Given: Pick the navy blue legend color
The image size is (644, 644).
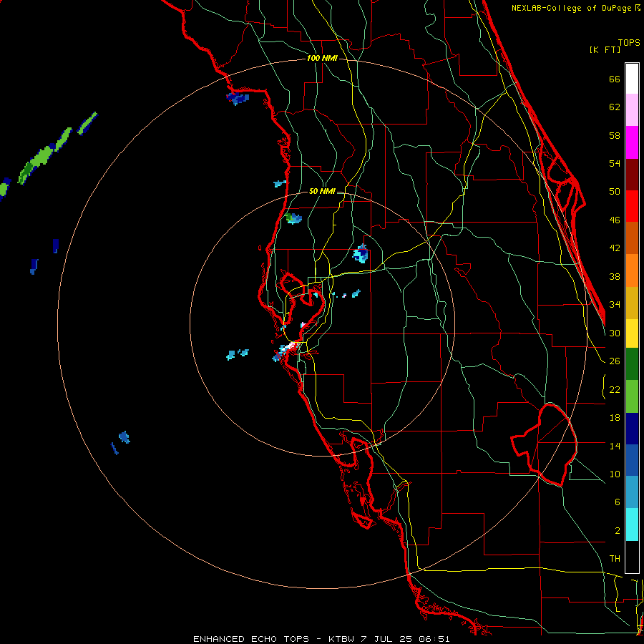Looking at the screenshot, I should (632, 429).
